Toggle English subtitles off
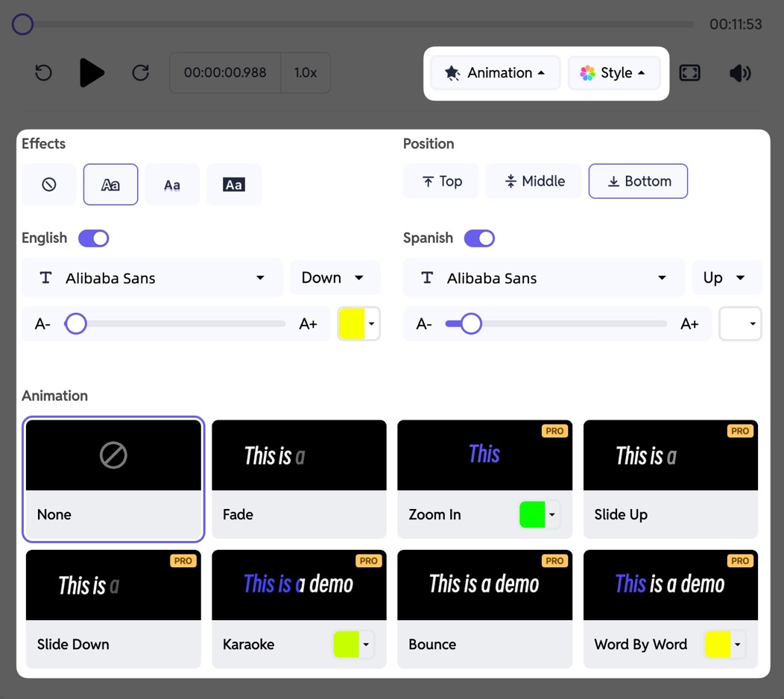Screen dimensions: 784x699 [x=93, y=238]
